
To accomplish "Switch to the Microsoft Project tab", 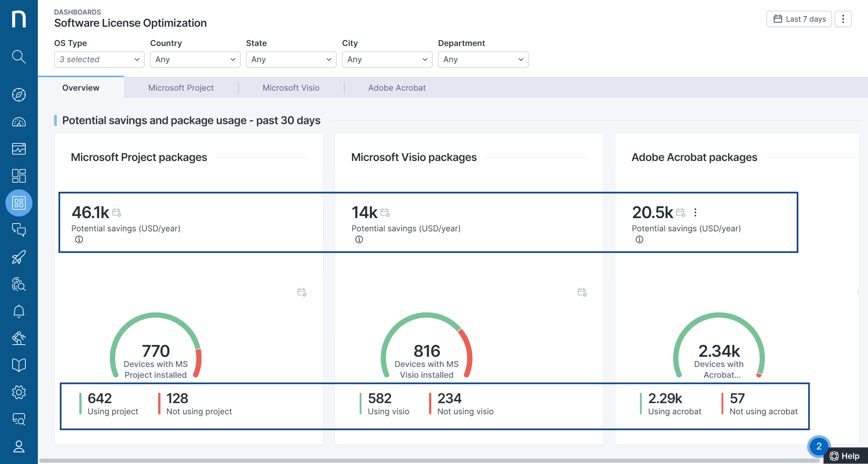I will (181, 88).
